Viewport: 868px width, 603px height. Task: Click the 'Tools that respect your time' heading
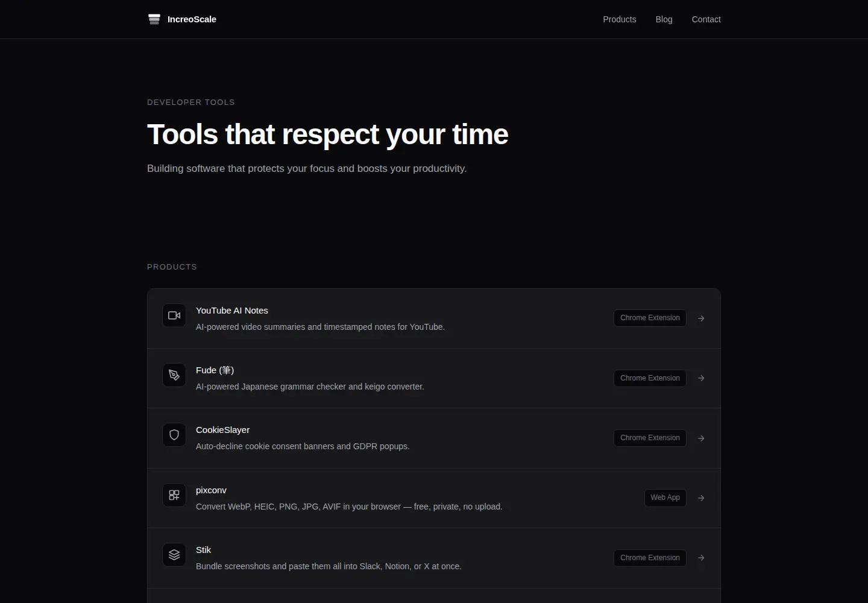(x=328, y=134)
